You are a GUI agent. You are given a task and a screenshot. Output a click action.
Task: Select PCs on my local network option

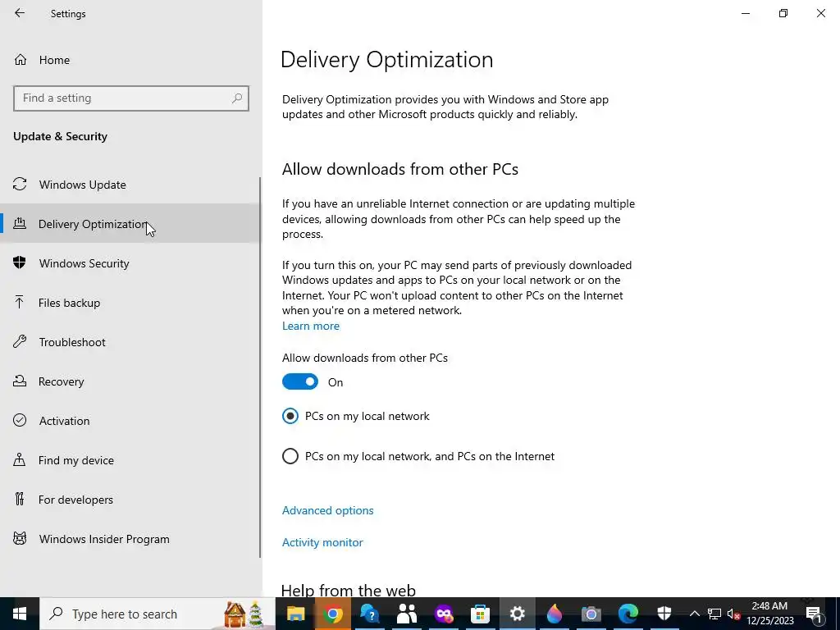356,416
